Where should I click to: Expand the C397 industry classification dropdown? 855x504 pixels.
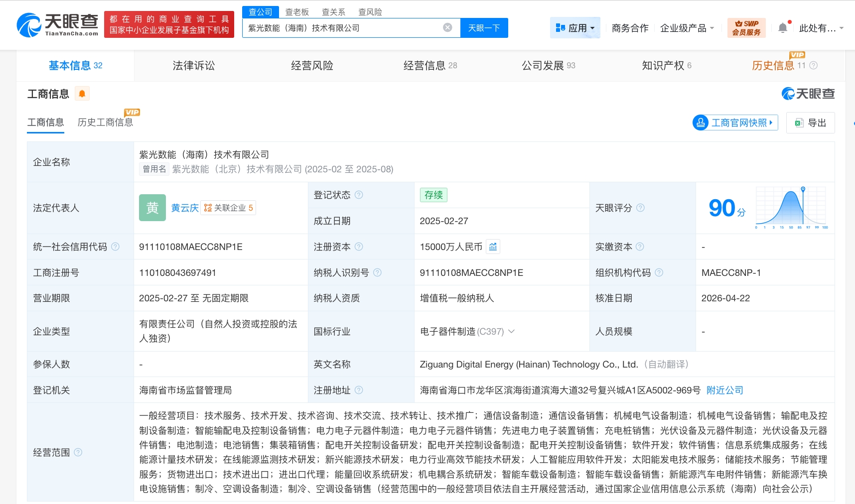pyautogui.click(x=511, y=331)
